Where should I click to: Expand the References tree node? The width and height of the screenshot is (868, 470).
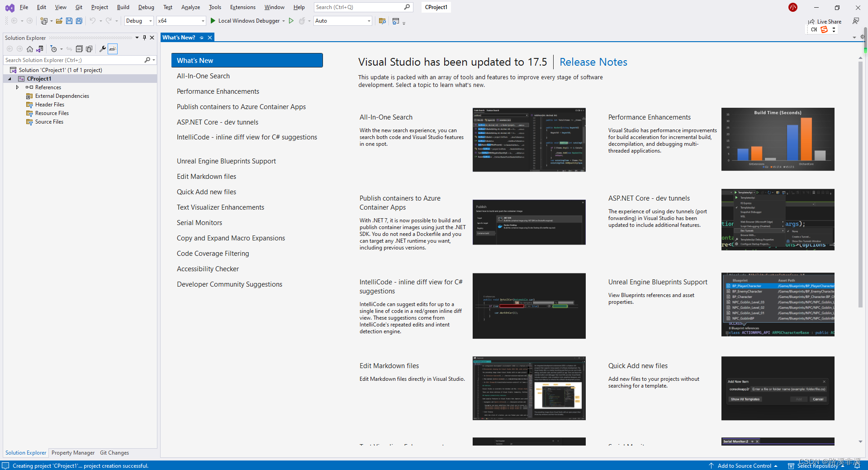(17, 87)
